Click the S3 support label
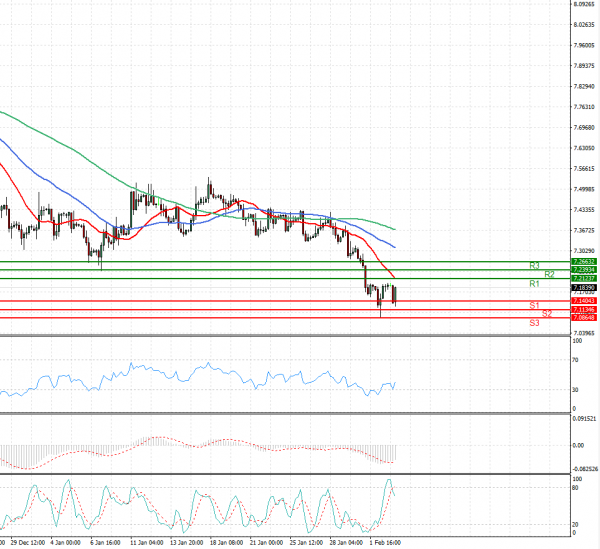600x549 pixels. coord(534,323)
